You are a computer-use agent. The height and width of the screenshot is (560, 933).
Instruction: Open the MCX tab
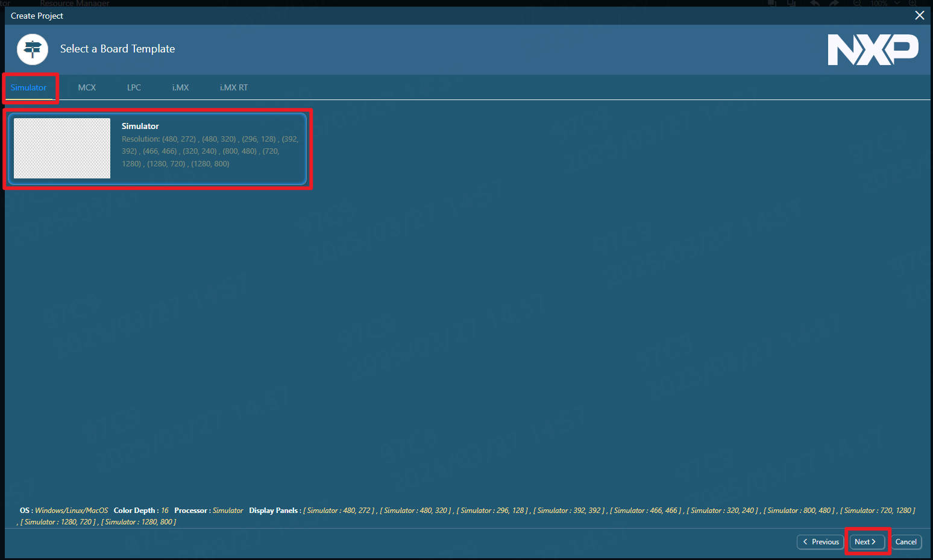pos(87,87)
